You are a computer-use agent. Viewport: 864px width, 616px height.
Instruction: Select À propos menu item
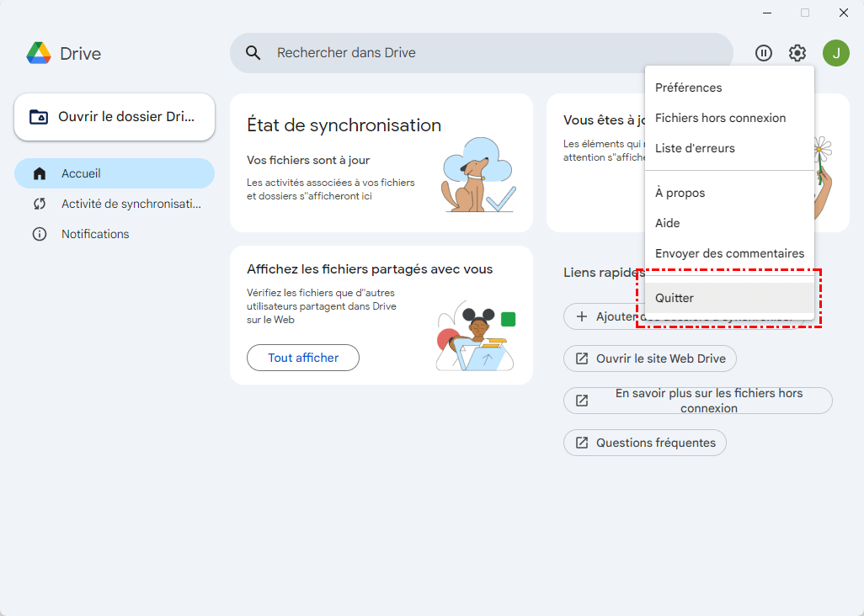tap(680, 193)
